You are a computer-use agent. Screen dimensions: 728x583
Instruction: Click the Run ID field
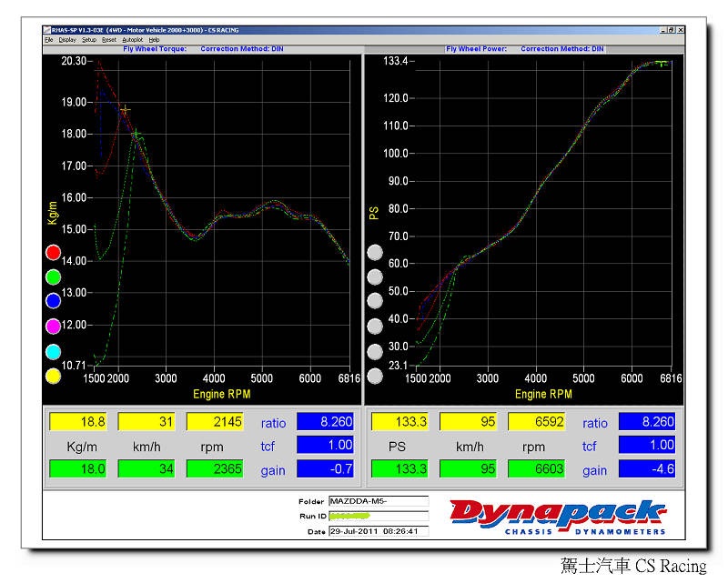[378, 516]
